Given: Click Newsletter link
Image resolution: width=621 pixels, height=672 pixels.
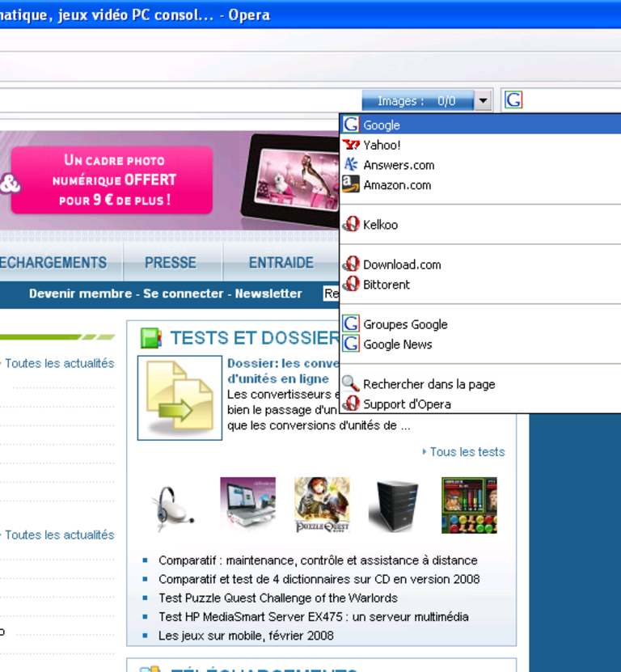Looking at the screenshot, I should coord(268,294).
